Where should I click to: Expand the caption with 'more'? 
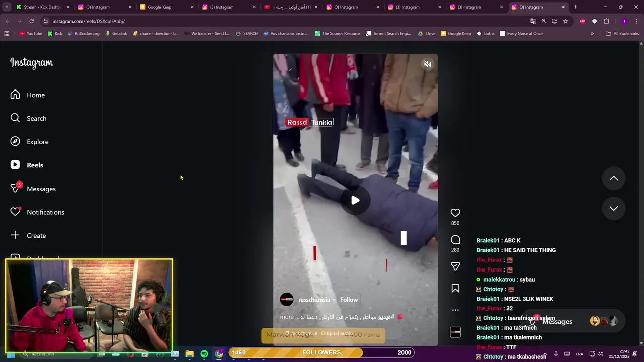click(x=287, y=317)
